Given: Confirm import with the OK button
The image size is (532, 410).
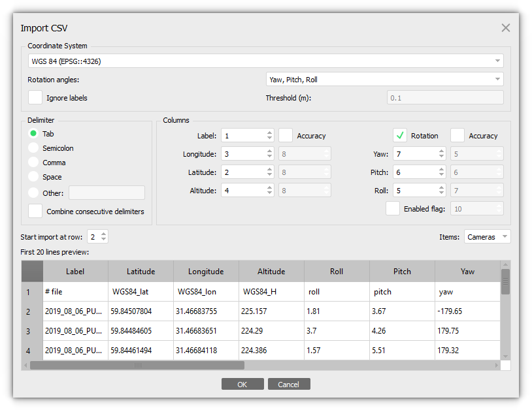Looking at the screenshot, I should click(242, 384).
